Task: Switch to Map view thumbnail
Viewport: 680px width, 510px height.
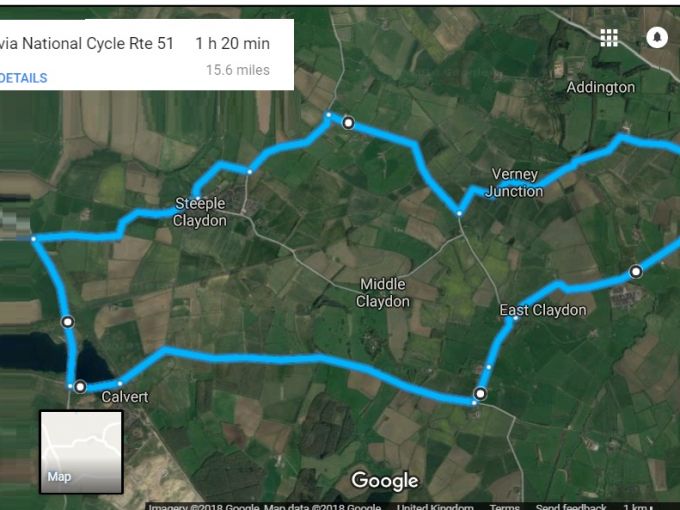Action: [x=82, y=452]
